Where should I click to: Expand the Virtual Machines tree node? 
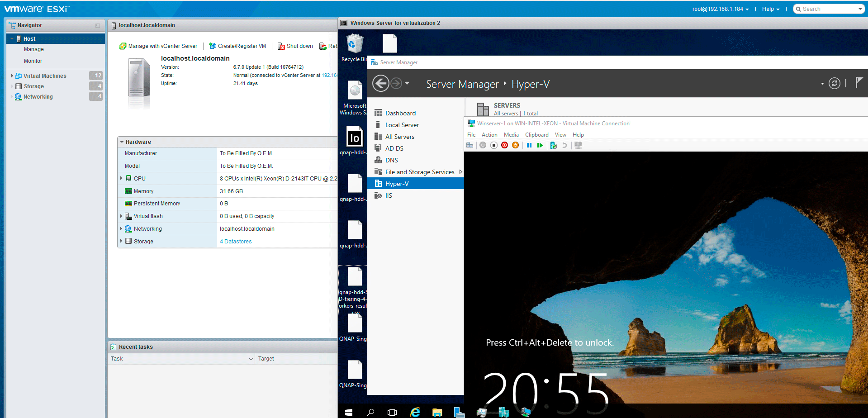(12, 76)
